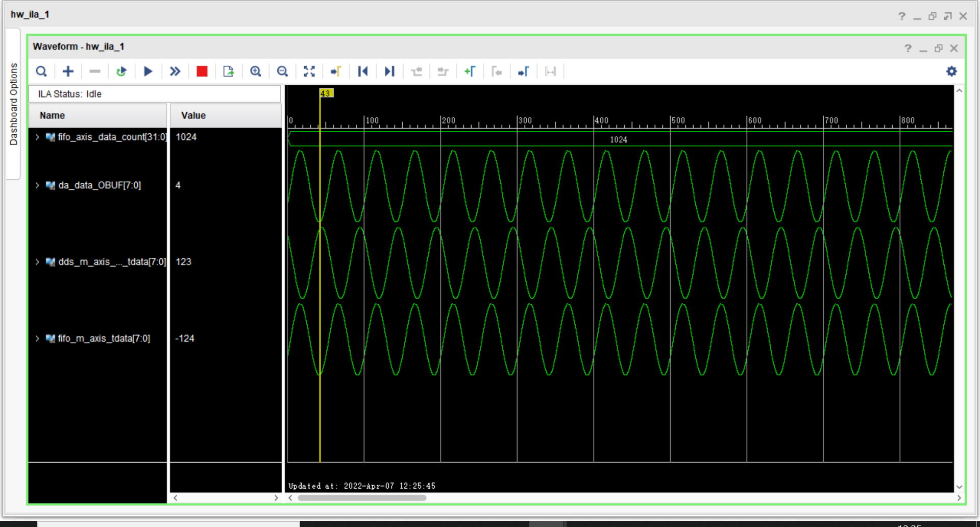Click the value 4 for da_data_OBUF
The height and width of the screenshot is (527, 980).
(178, 185)
